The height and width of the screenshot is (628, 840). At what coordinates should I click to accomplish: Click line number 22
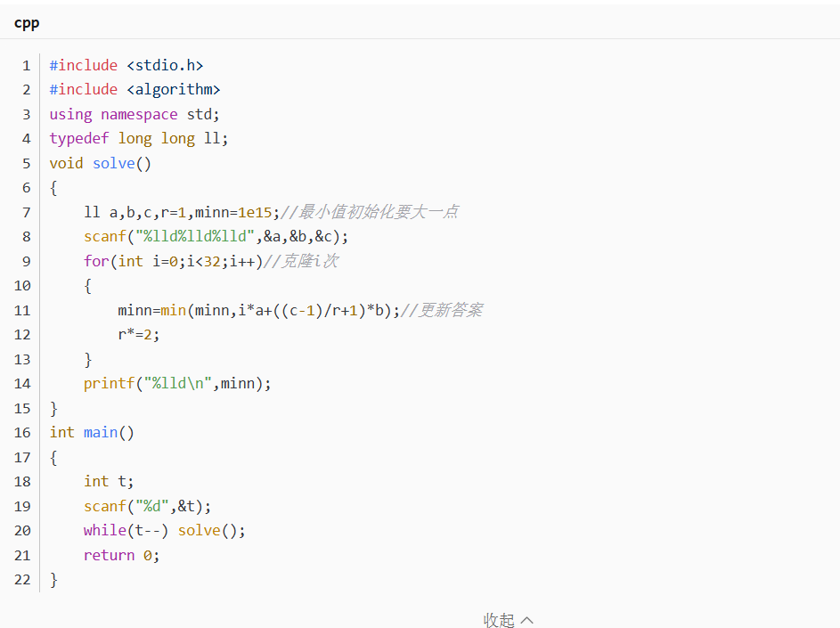[22, 580]
